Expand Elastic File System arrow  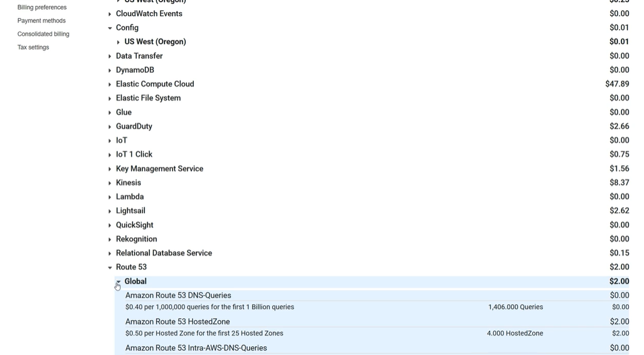[x=110, y=98]
